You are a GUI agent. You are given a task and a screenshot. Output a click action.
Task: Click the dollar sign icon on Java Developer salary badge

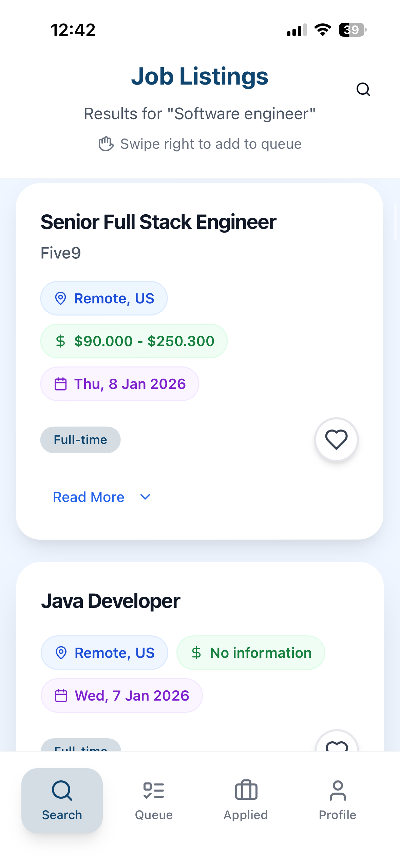click(197, 652)
